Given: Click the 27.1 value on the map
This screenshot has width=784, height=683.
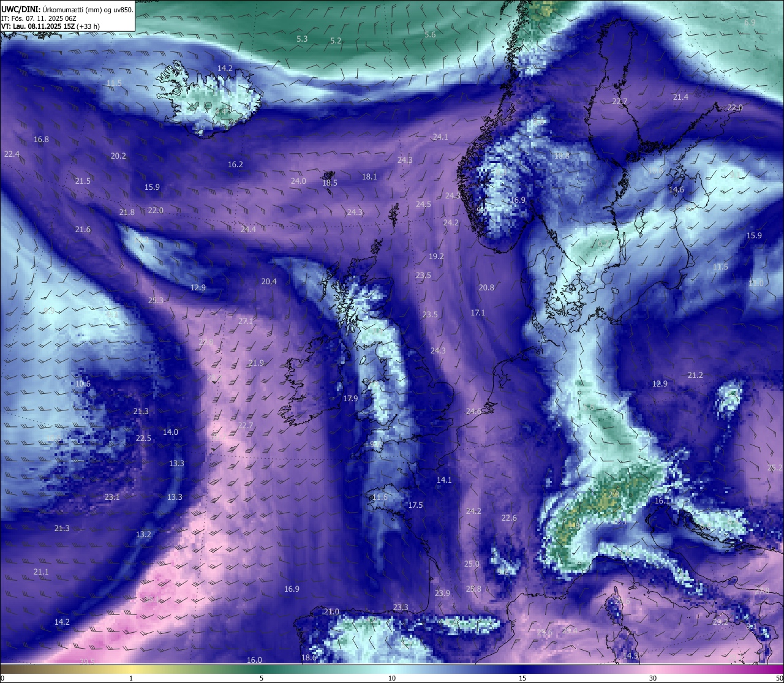Looking at the screenshot, I should click(246, 322).
